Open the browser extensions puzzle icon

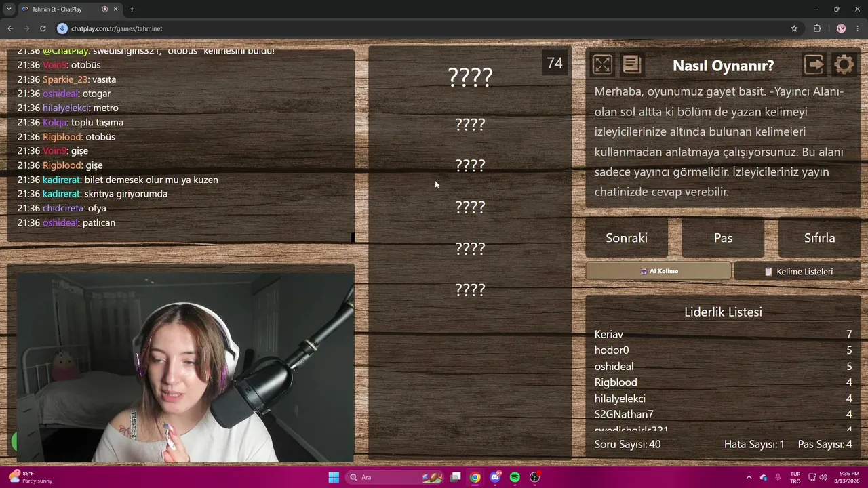pos(817,28)
